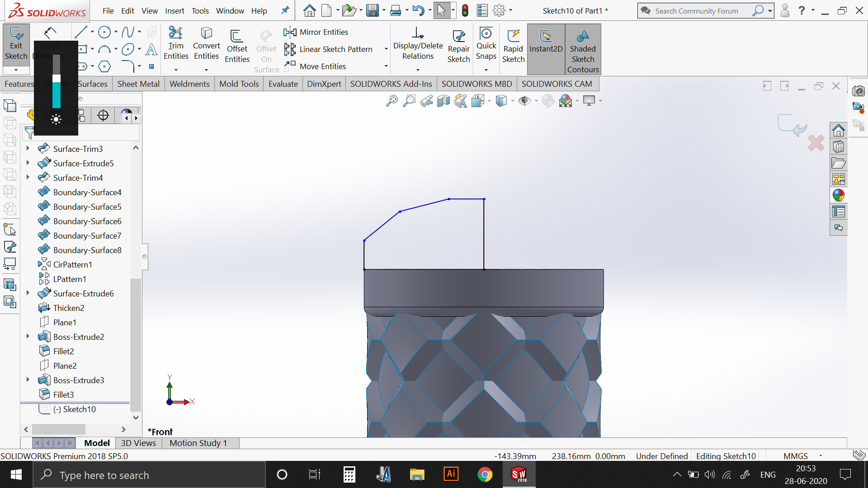Toggle Shaded Sketch Contours
The width and height of the screenshot is (868, 488).
pos(583,49)
